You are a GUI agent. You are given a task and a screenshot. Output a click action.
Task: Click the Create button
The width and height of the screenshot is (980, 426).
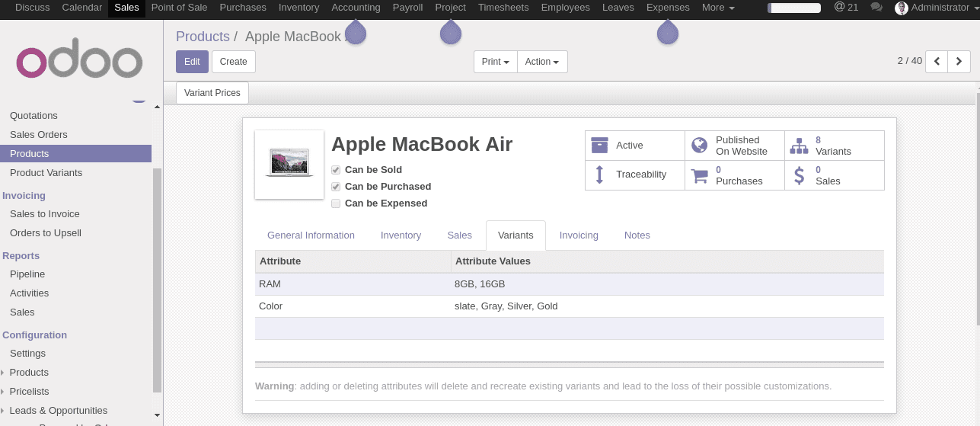click(x=234, y=62)
